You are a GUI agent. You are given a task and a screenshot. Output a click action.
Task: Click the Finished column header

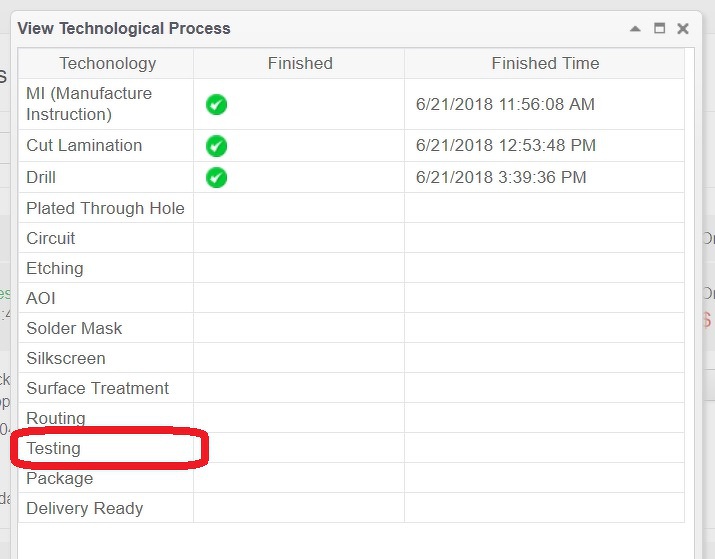coord(299,63)
